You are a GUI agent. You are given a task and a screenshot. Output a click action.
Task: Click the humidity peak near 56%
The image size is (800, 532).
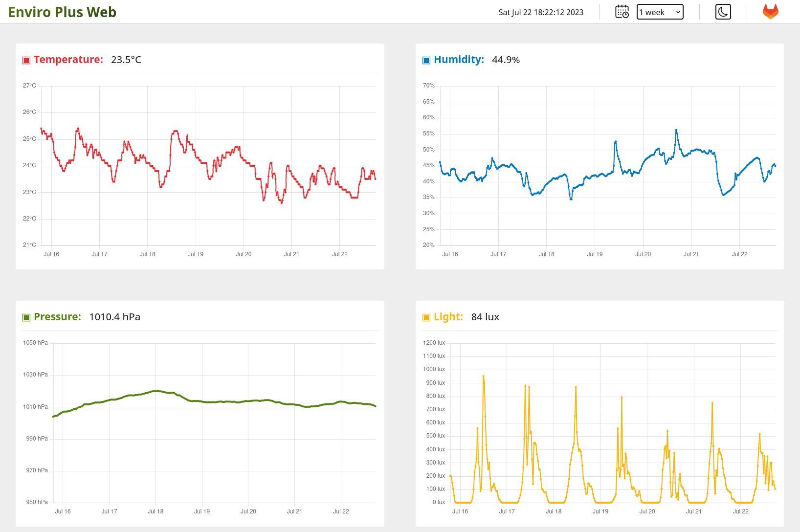pyautogui.click(x=676, y=130)
